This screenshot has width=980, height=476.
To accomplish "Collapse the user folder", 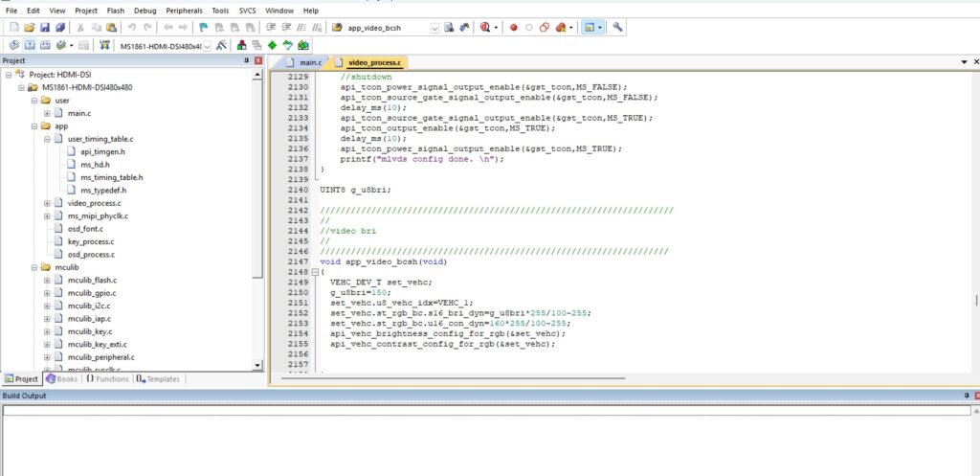I will 34,100.
